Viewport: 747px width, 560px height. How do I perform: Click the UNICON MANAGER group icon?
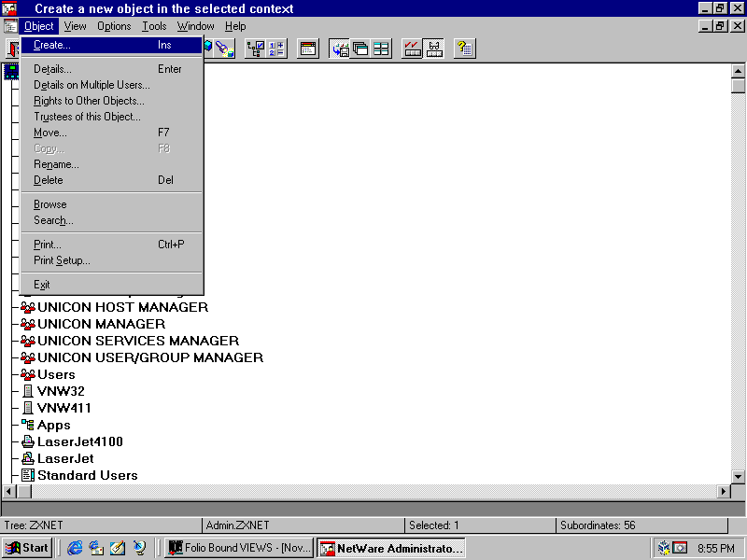pyautogui.click(x=28, y=324)
